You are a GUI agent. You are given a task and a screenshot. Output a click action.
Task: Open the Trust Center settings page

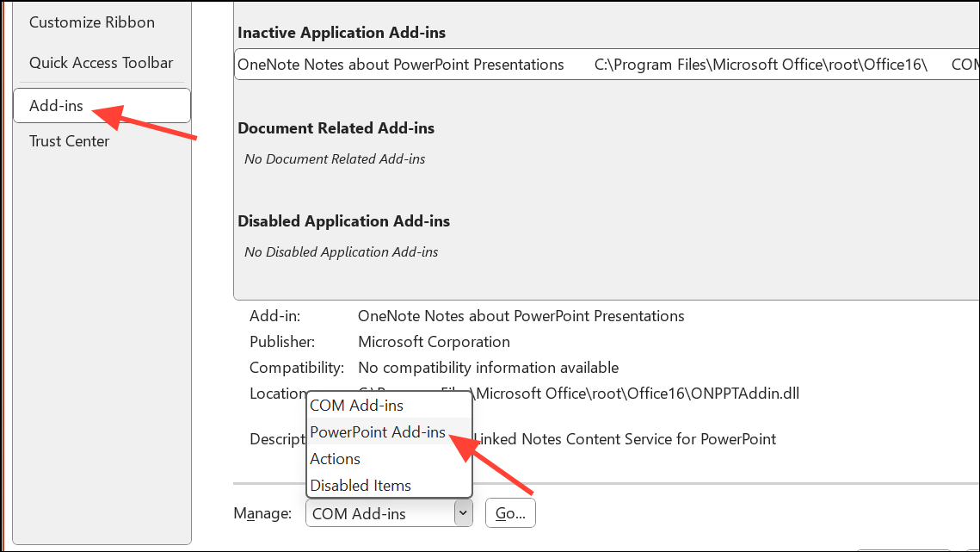(x=69, y=140)
